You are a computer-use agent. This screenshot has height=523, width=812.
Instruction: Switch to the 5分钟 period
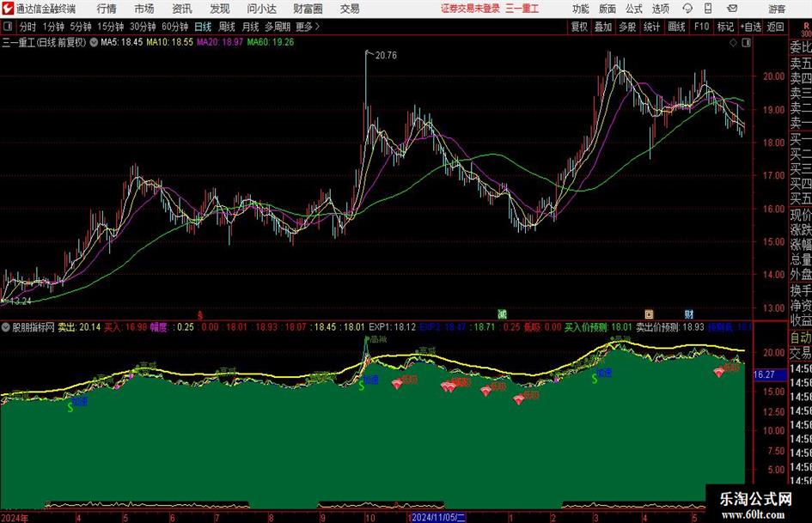[x=80, y=27]
